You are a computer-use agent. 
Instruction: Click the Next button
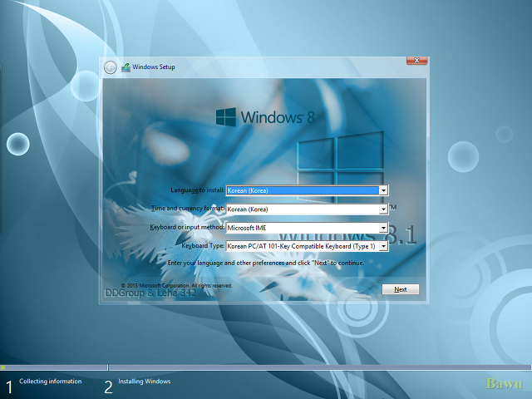[401, 289]
